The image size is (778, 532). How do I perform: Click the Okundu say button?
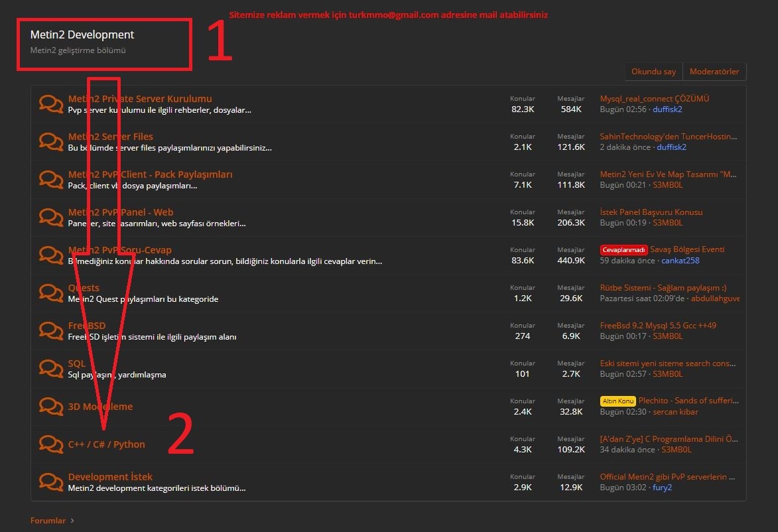coord(653,72)
